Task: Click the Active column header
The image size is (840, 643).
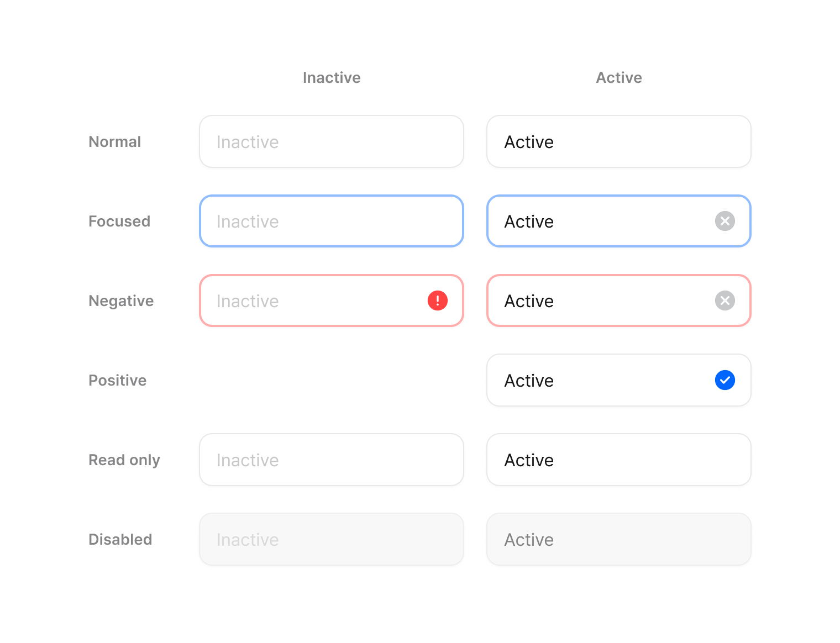Action: tap(618, 77)
